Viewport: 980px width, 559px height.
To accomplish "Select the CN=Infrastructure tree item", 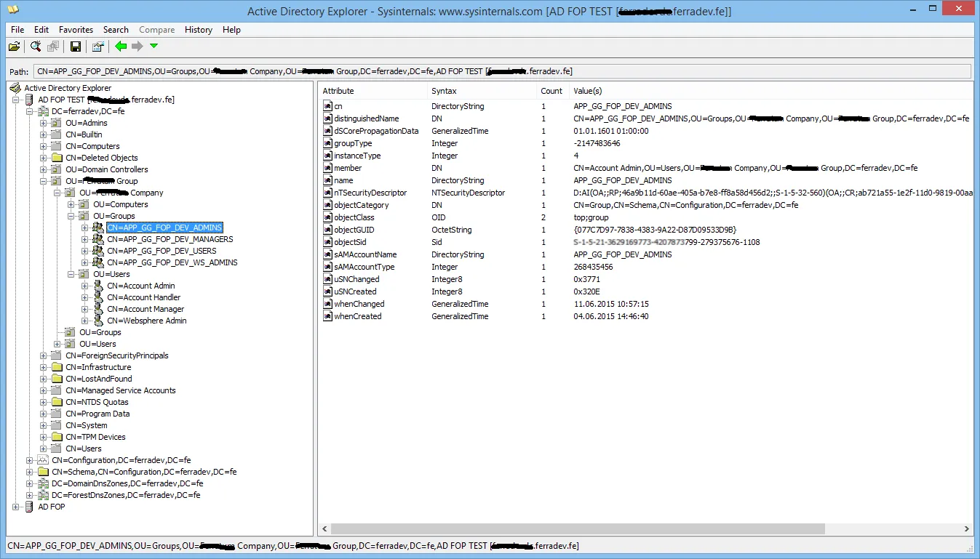I will pyautogui.click(x=98, y=367).
